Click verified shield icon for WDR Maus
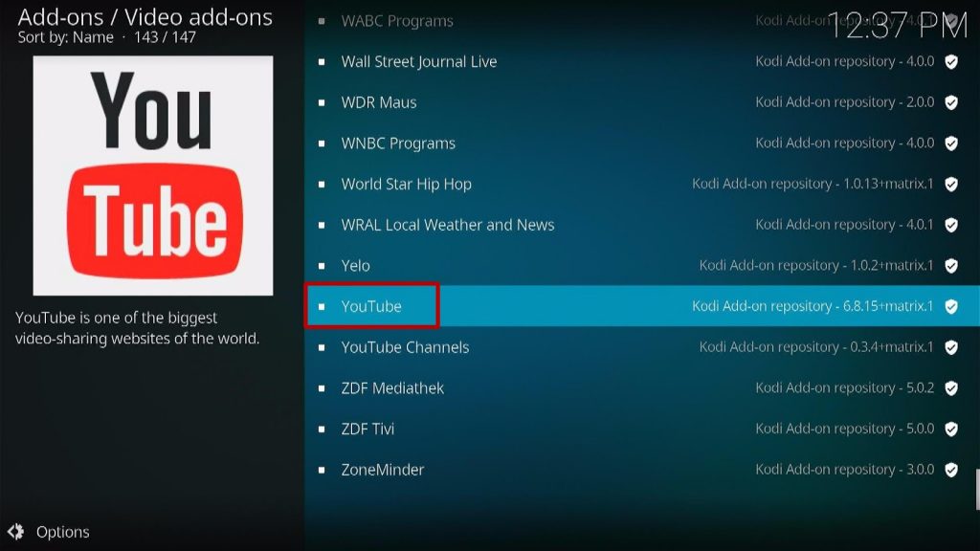 (951, 102)
